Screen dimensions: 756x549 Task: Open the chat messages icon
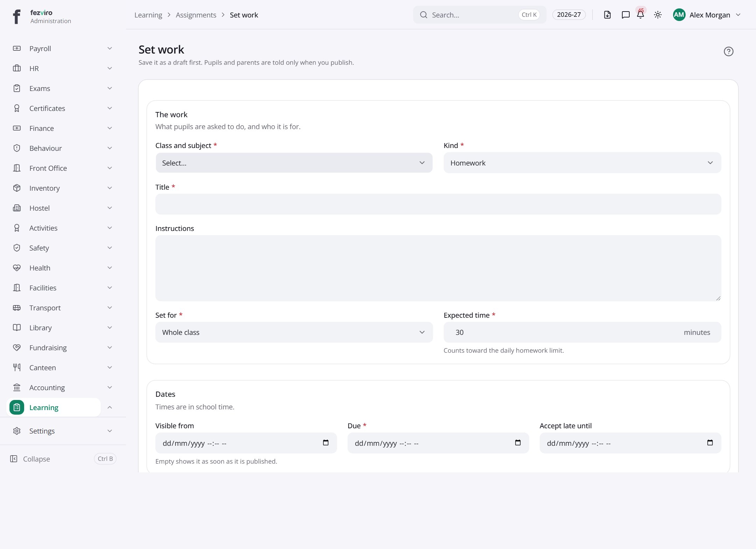pyautogui.click(x=625, y=15)
